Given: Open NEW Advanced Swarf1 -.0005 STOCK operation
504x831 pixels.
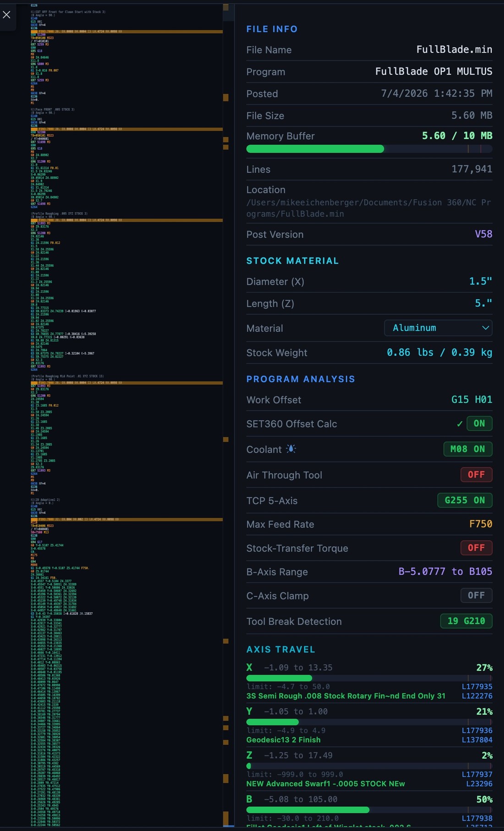Looking at the screenshot, I should coord(326,784).
